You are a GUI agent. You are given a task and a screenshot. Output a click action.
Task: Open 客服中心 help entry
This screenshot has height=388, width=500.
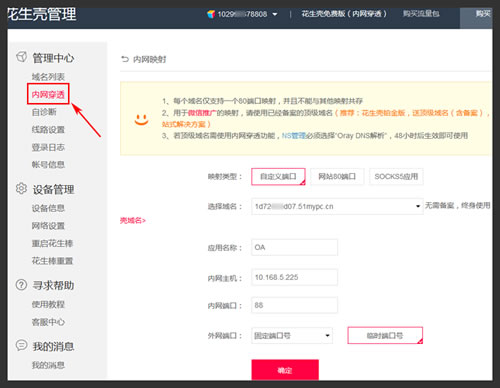pos(48,322)
